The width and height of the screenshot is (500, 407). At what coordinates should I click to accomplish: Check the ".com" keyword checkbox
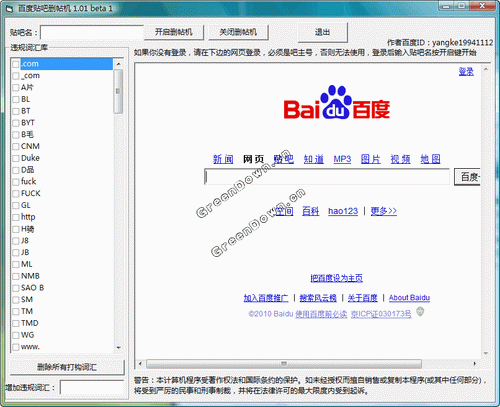(x=16, y=64)
